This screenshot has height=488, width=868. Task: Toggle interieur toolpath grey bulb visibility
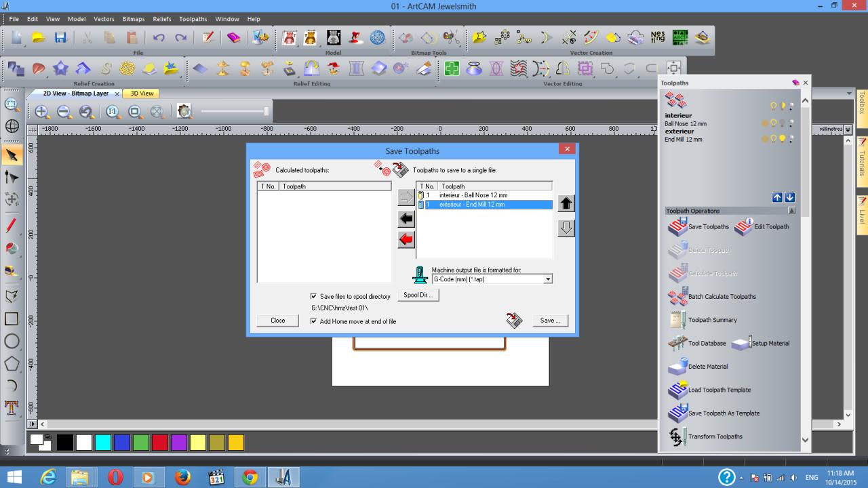pos(782,123)
